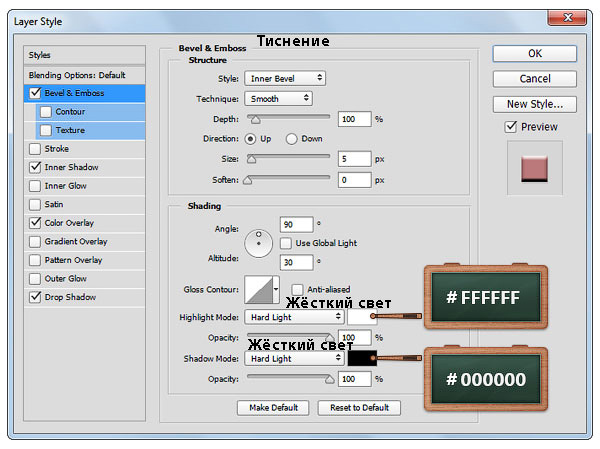Click the New Style... button
Image resolution: width=600 pixels, height=449 pixels.
[535, 104]
